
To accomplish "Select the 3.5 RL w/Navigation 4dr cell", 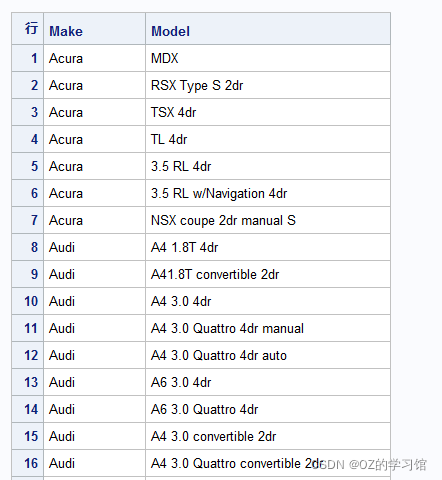I will point(268,193).
